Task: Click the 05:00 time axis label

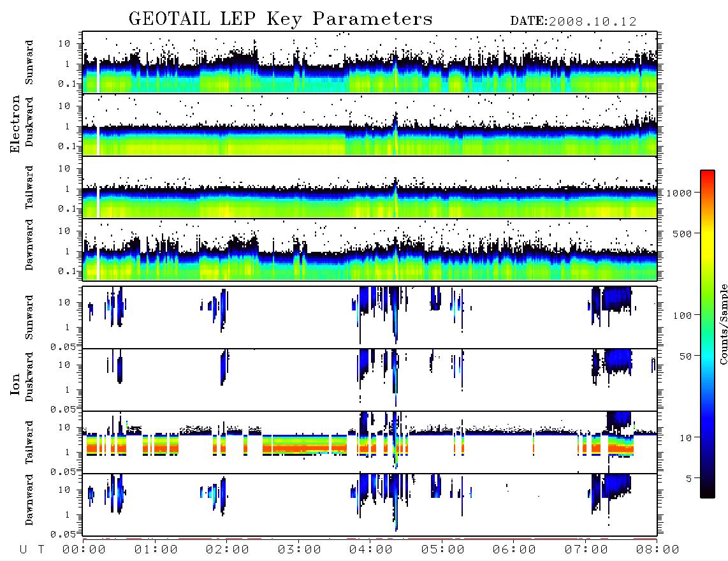Action: (x=443, y=550)
